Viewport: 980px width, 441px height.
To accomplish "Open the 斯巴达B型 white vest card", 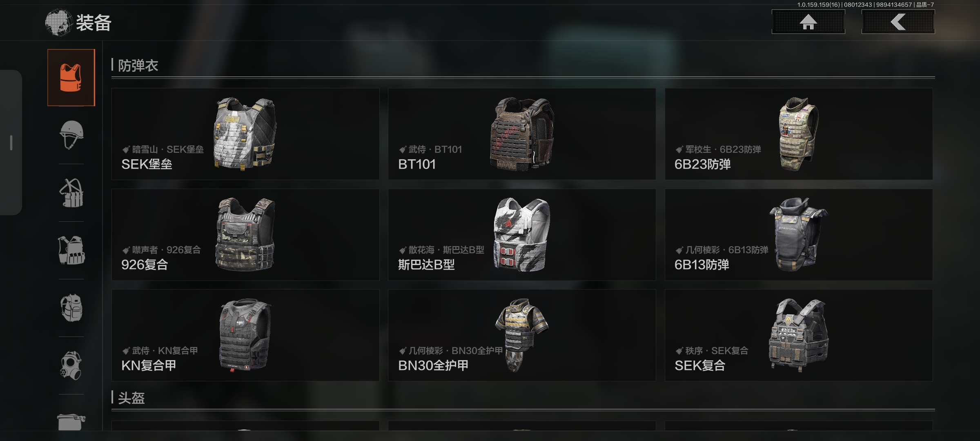I will [522, 235].
